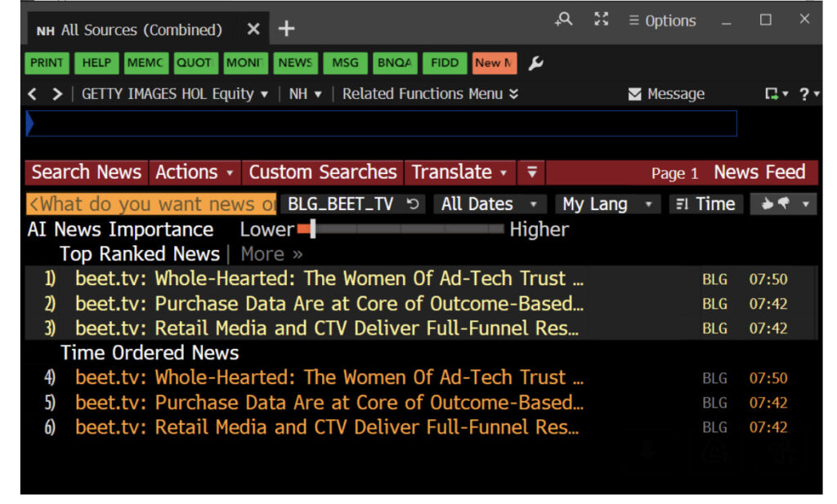Open the GETTY IMAGES HOL Equity dropdown
The height and width of the screenshot is (504, 837).
pyautogui.click(x=263, y=94)
